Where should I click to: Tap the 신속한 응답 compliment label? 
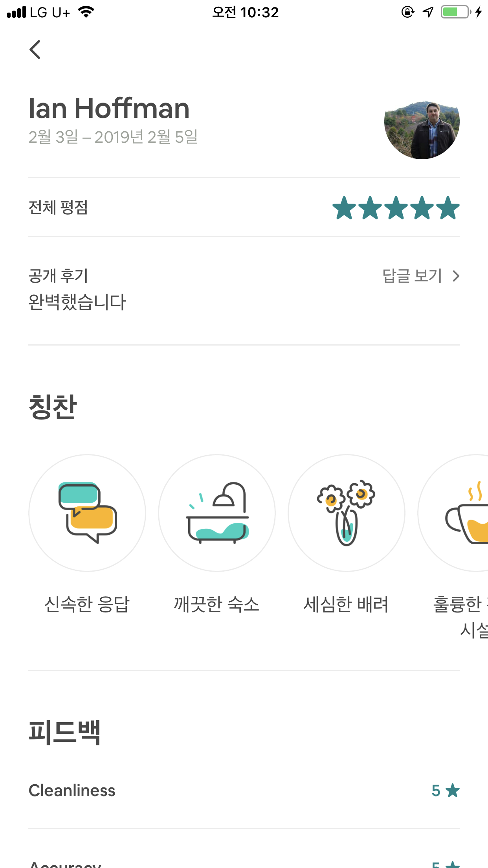[87, 604]
